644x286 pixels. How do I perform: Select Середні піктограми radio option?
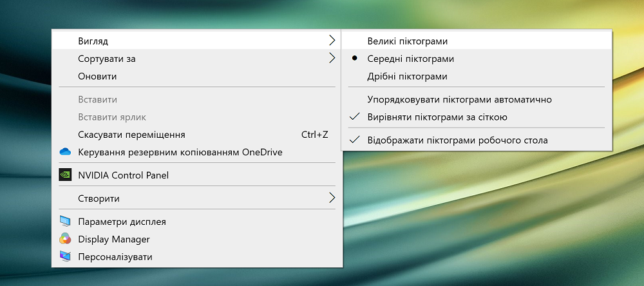(x=410, y=59)
